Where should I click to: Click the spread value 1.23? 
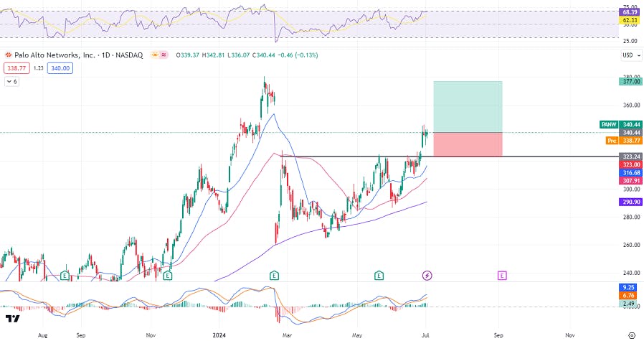pyautogui.click(x=38, y=68)
